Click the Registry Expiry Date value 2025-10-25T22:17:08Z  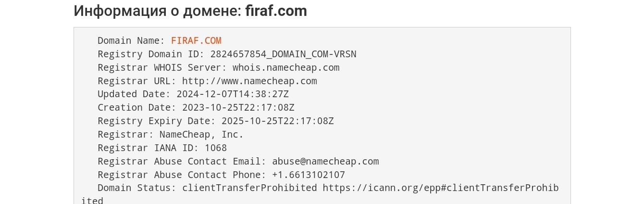[277, 121]
